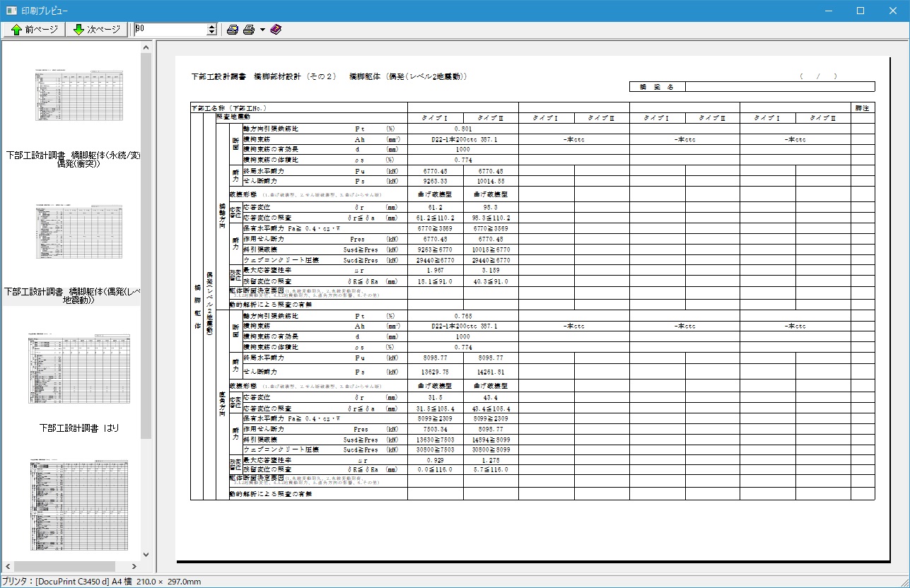
Task: Click the check result 40.3≦91.0
Action: click(491, 281)
